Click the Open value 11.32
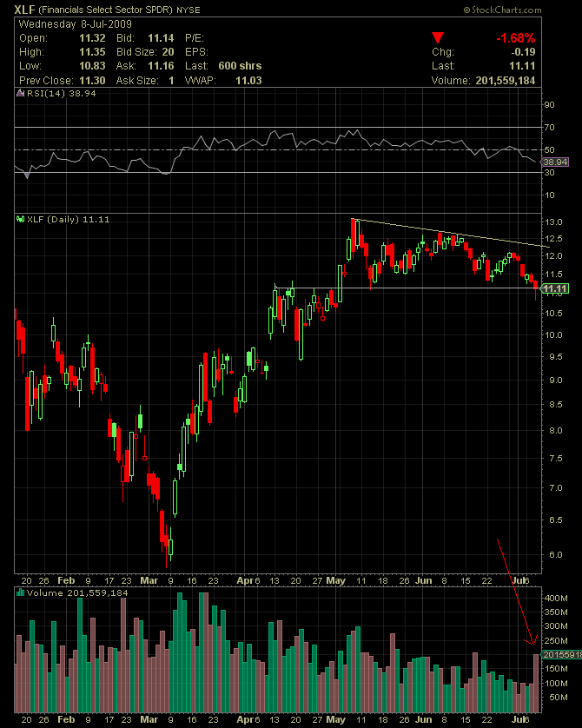Screen dimensions: 582x728 92,38
